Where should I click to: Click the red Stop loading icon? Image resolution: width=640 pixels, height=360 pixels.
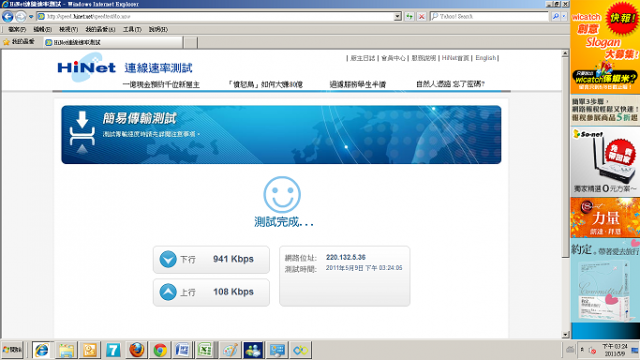(x=422, y=16)
